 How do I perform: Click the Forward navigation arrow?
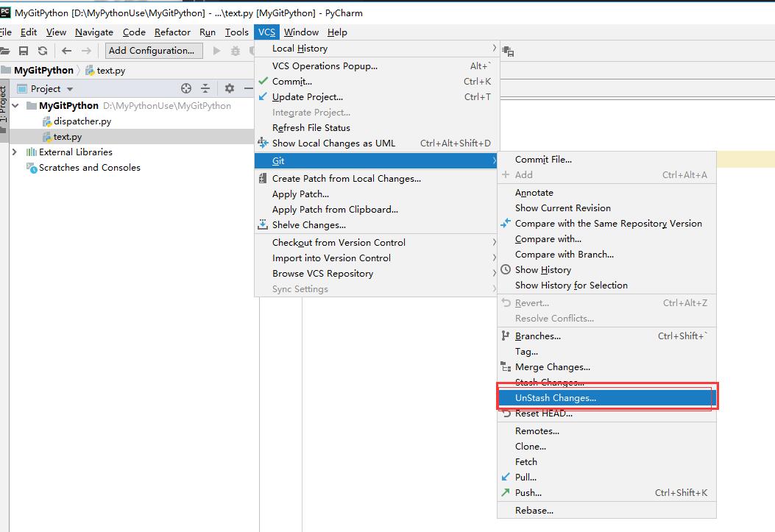click(x=86, y=51)
